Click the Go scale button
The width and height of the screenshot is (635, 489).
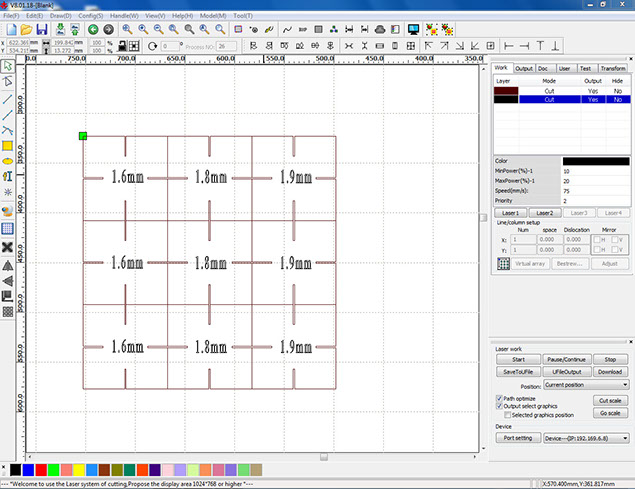610,413
